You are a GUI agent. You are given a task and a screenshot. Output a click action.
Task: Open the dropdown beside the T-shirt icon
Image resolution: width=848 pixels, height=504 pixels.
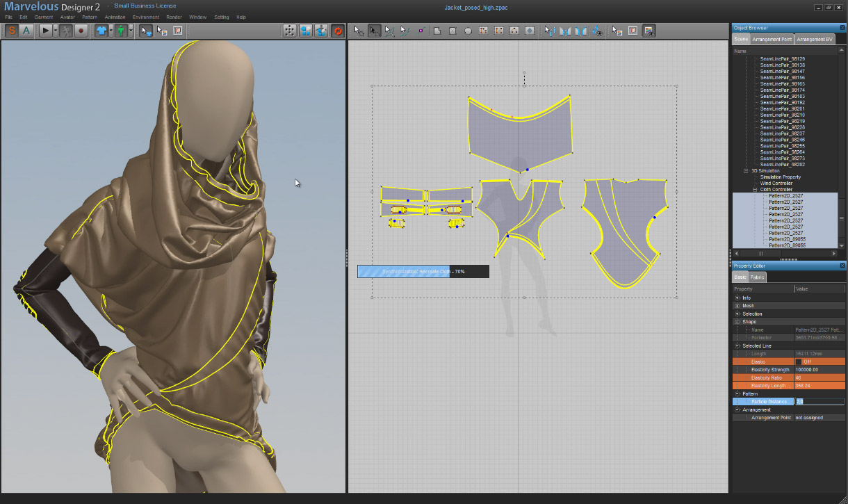111,31
